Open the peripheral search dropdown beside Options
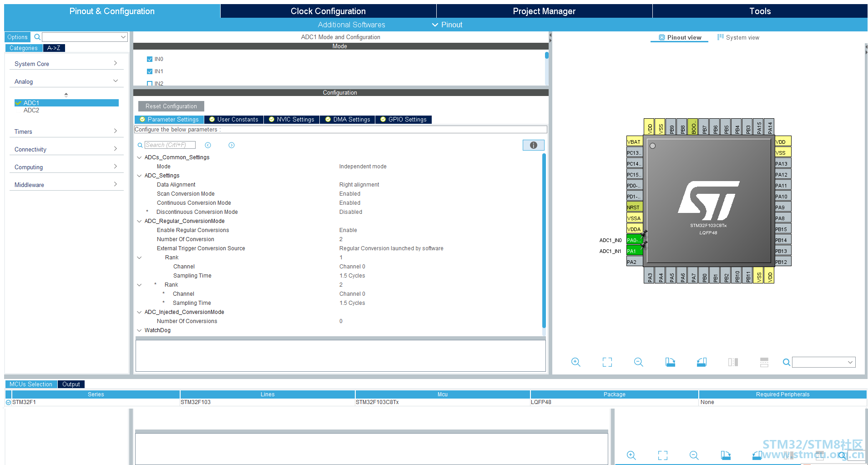This screenshot has width=868, height=465. click(123, 37)
